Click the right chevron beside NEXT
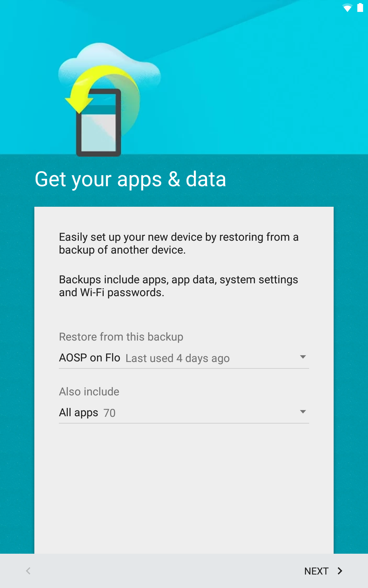The height and width of the screenshot is (588, 368). tap(340, 571)
